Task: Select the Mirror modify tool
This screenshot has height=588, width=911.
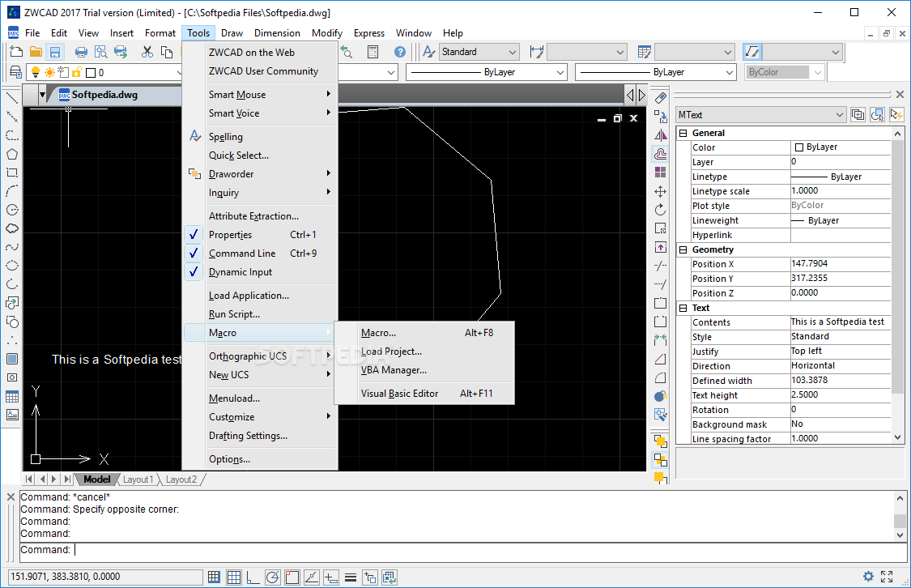Action: [x=660, y=135]
